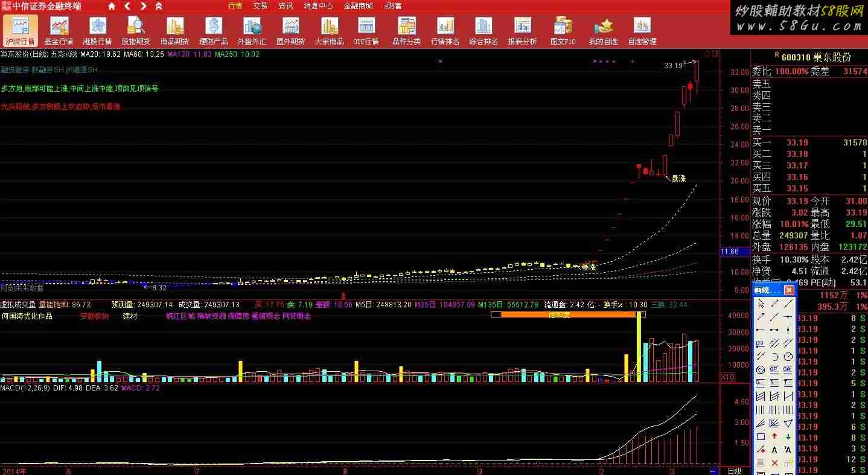Click X10 volume scale label
The width and height of the screenshot is (868, 475).
click(x=728, y=377)
